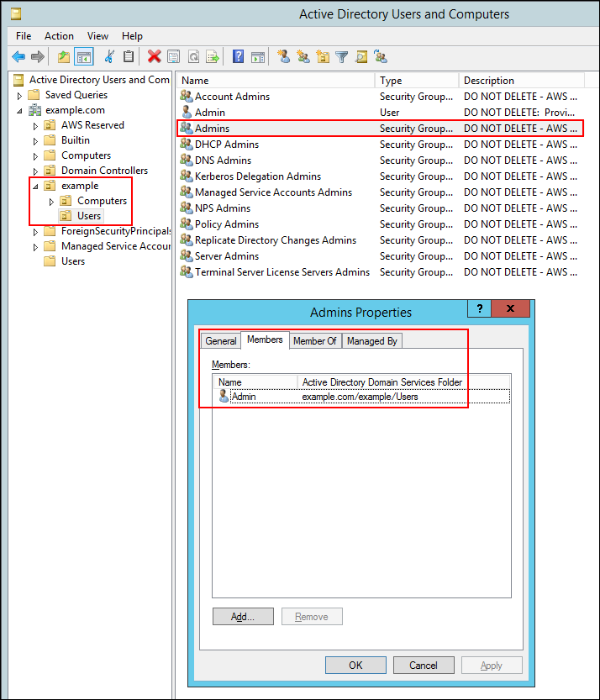The height and width of the screenshot is (700, 600).
Task: Switch to the Member Of tab
Action: (315, 341)
